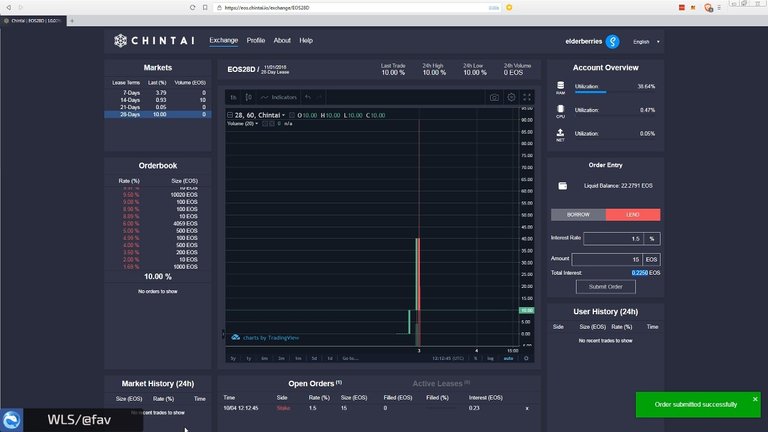Viewport: 768px width, 432px height.
Task: Click the Scatter account avatar icon
Action: tap(612, 41)
